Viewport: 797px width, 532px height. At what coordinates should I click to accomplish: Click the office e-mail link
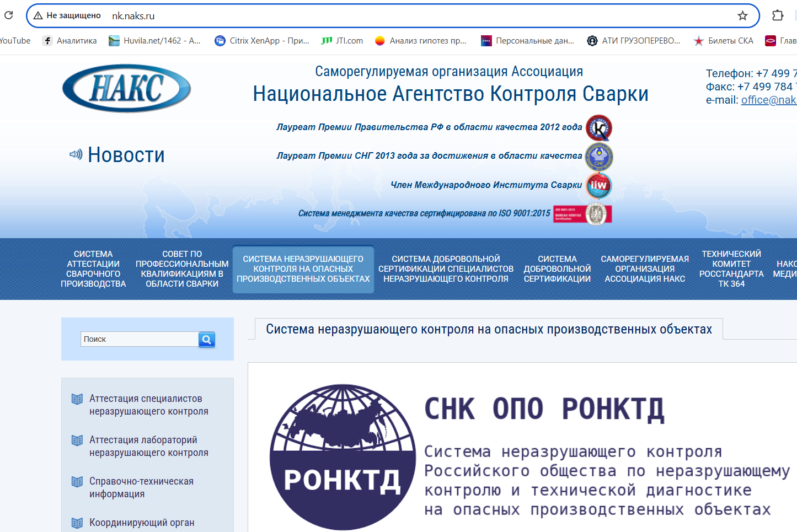click(768, 100)
